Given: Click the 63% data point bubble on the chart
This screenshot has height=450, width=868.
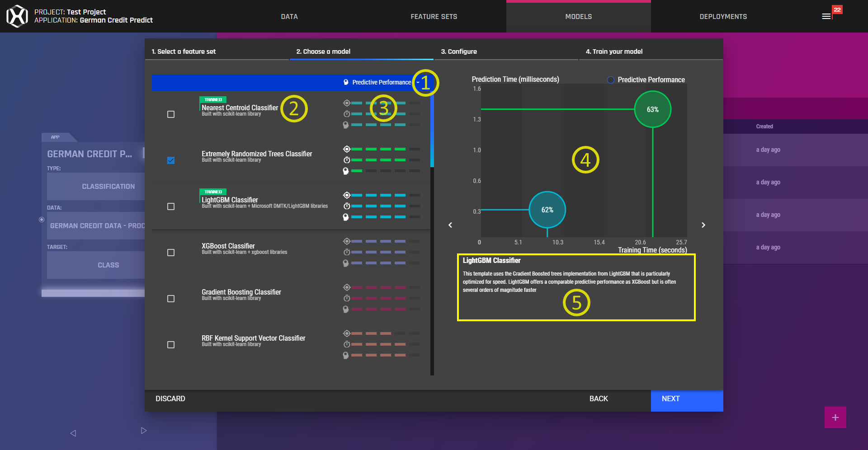Looking at the screenshot, I should click(x=652, y=109).
